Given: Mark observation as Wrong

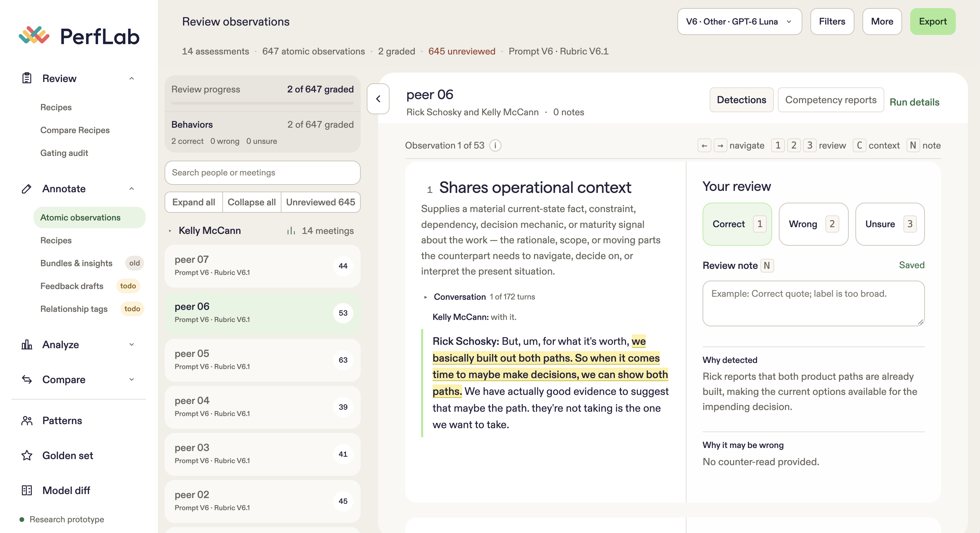Looking at the screenshot, I should [x=813, y=224].
